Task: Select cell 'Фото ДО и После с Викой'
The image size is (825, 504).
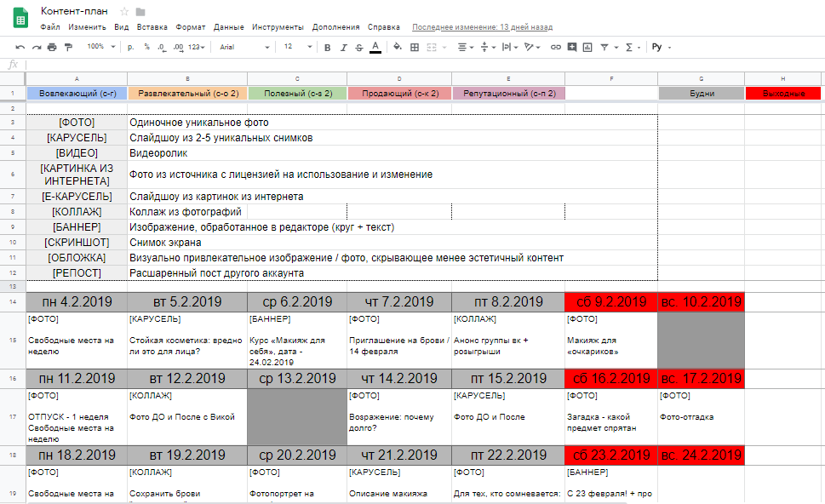Action: (187, 417)
